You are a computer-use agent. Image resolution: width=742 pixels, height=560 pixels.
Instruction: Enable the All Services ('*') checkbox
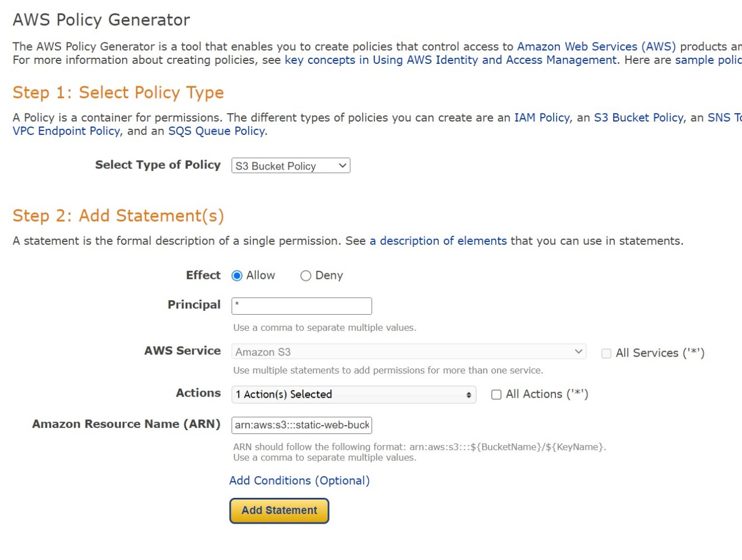pyautogui.click(x=606, y=353)
